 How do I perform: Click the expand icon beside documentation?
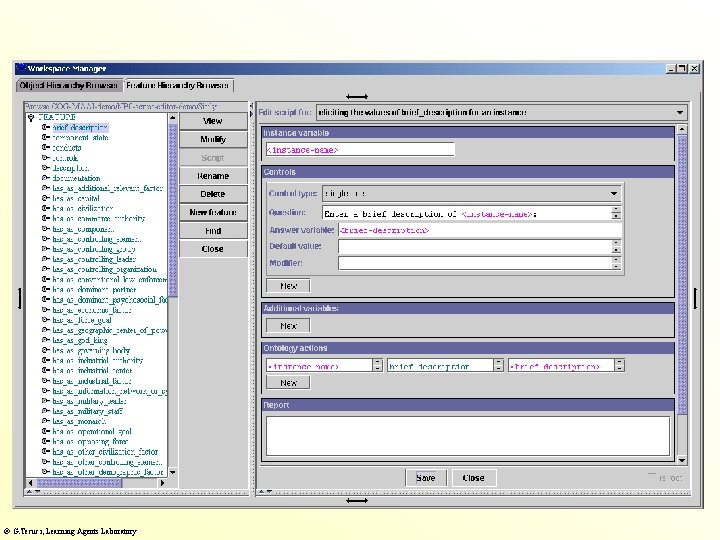(46, 178)
